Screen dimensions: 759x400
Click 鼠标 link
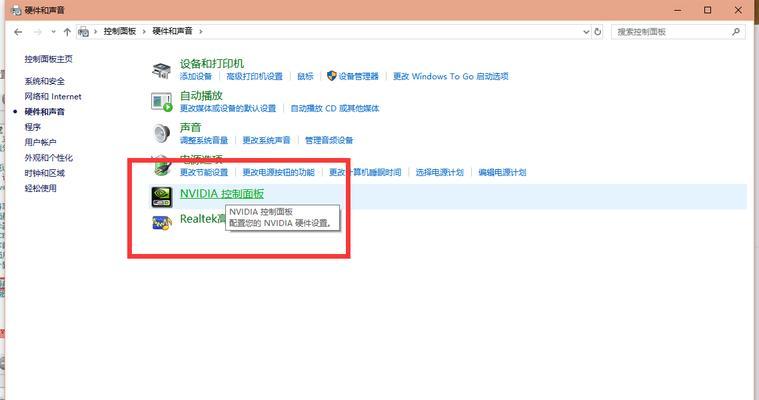click(305, 77)
